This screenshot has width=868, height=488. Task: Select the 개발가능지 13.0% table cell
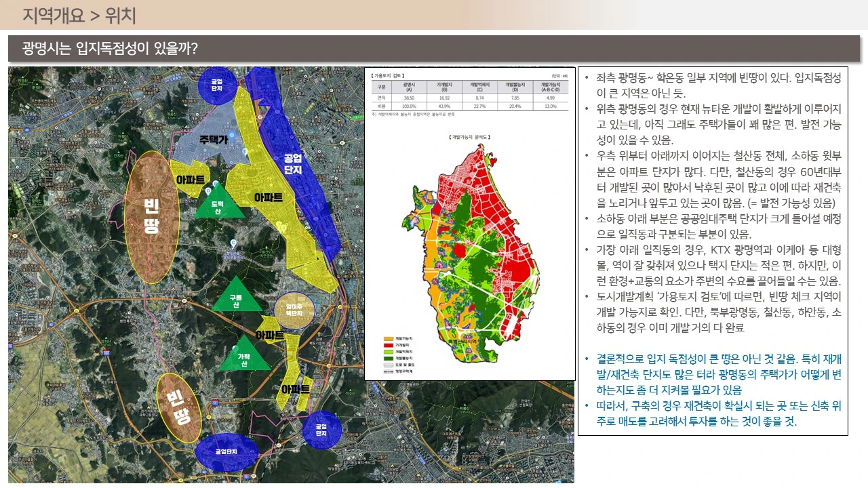click(x=551, y=106)
